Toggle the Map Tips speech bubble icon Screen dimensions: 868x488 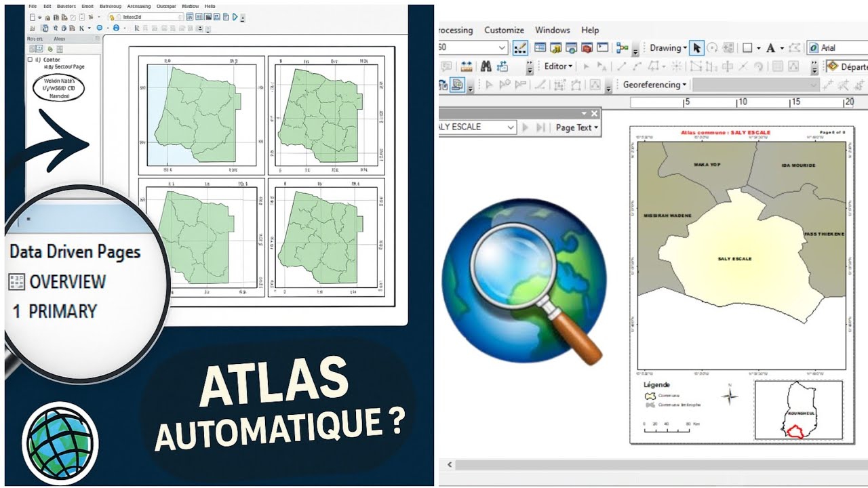coord(446,66)
